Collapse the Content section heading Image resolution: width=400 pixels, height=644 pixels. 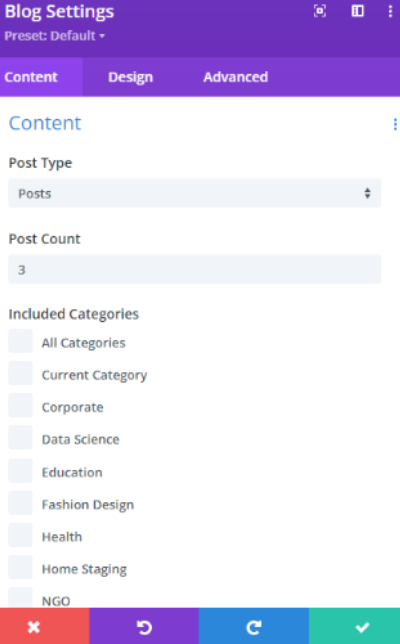click(45, 123)
